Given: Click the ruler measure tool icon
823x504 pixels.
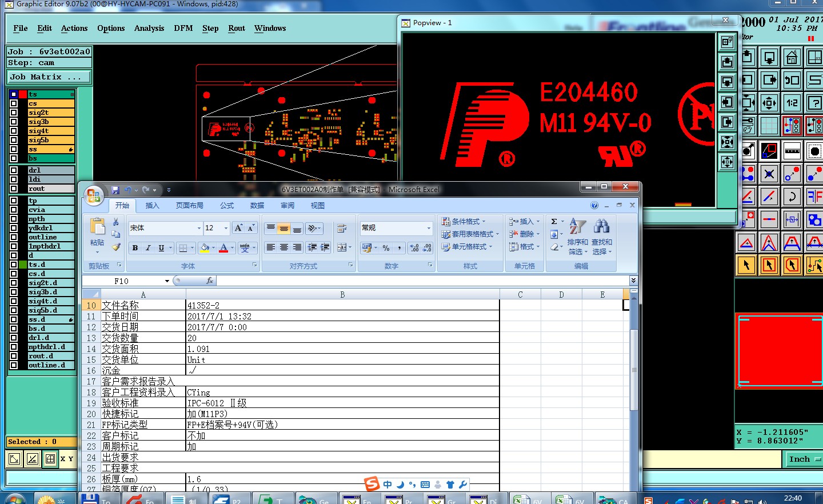Looking at the screenshot, I should click(792, 151).
